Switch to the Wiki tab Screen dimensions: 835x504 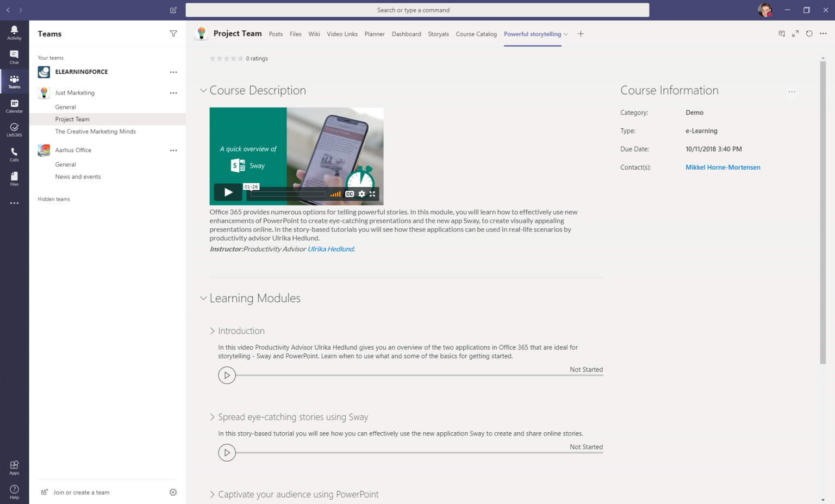point(314,34)
